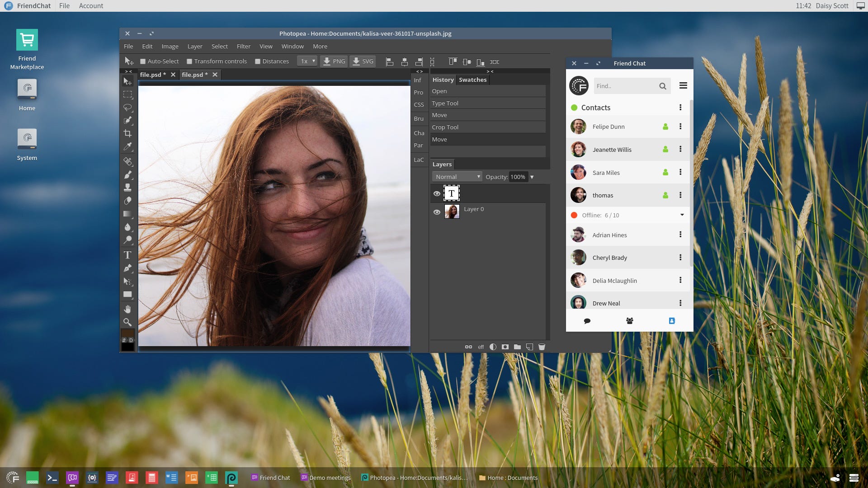Hide Layer 0 using eye icon
Viewport: 868px width, 488px height.
tap(437, 212)
